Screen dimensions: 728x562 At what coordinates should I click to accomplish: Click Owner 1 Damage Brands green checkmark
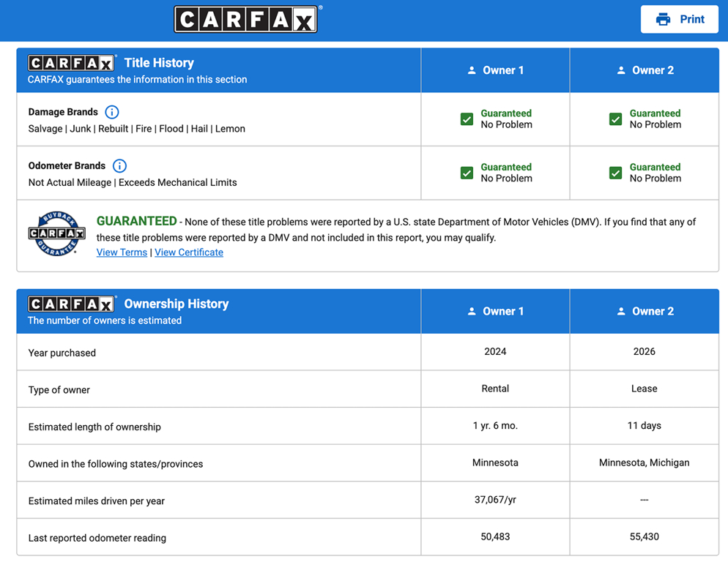(x=467, y=119)
